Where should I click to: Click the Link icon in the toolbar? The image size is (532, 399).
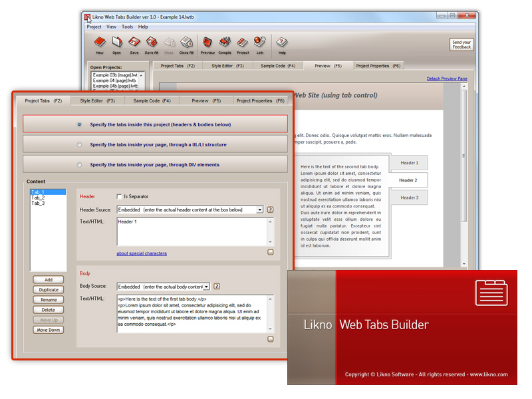click(x=261, y=42)
